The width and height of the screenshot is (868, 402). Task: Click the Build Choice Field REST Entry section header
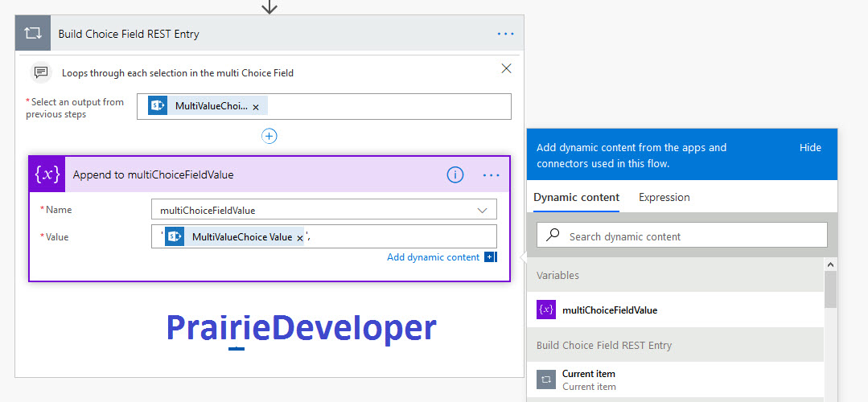tap(675, 345)
